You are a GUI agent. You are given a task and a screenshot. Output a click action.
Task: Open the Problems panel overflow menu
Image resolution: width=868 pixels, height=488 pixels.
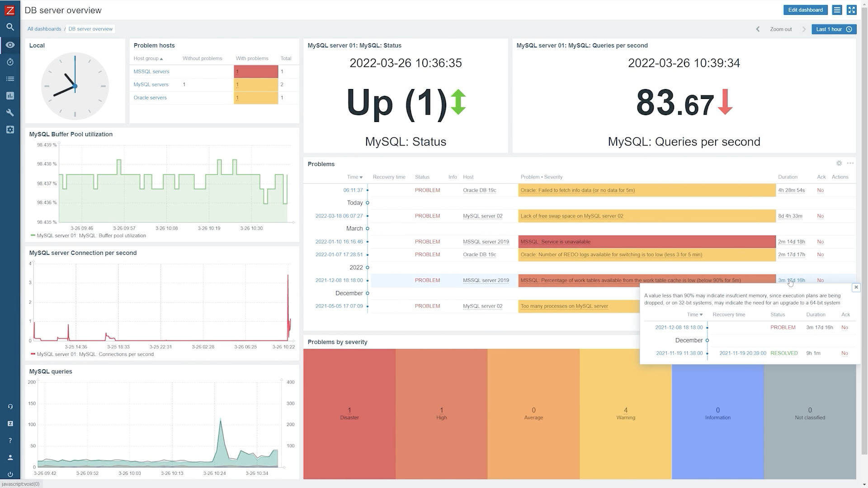click(x=851, y=163)
